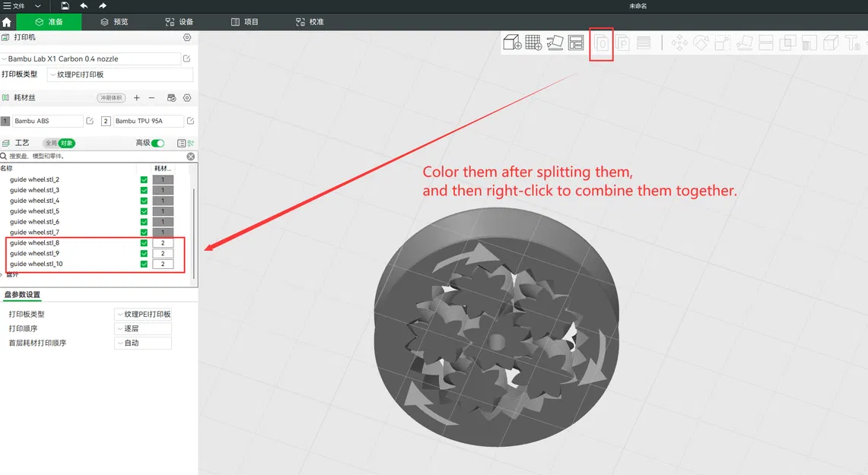868x475 pixels.
Task: Select the Mesh boolean tool
Action: (x=787, y=43)
